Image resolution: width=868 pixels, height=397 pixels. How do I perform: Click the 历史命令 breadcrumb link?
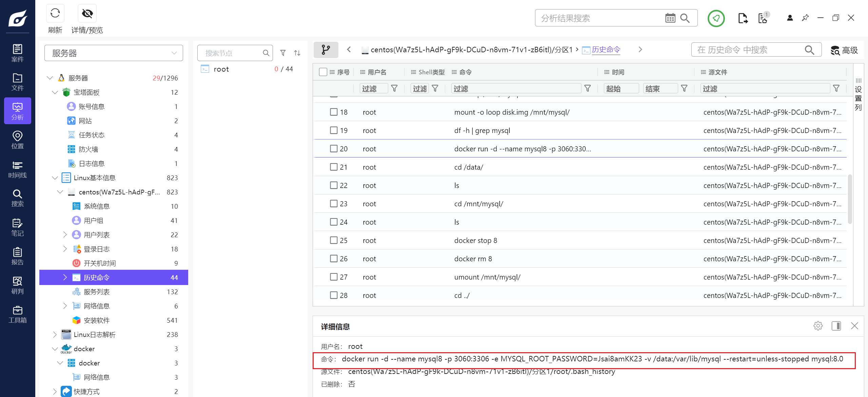[x=606, y=50]
